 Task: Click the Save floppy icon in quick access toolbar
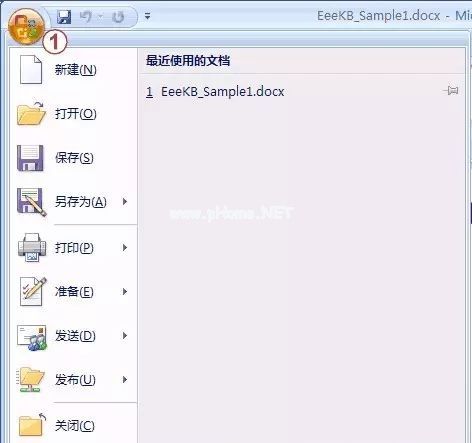(64, 17)
